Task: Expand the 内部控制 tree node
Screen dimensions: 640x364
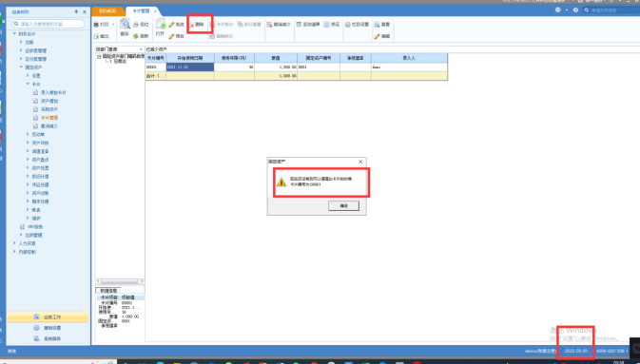Action: pyautogui.click(x=14, y=252)
